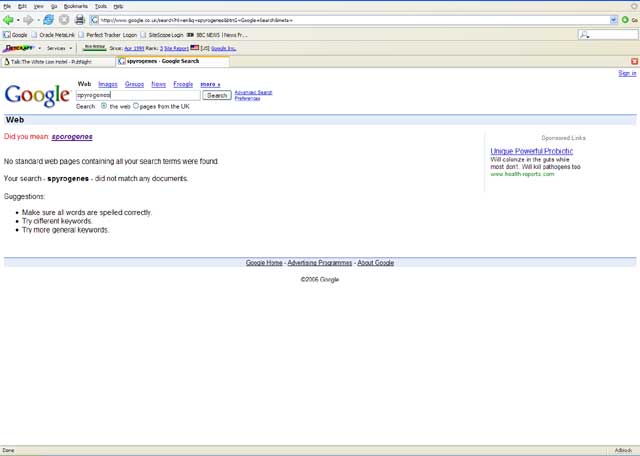Print the page using the printer icon
Viewport: 640px width, 456px height.
click(x=80, y=20)
